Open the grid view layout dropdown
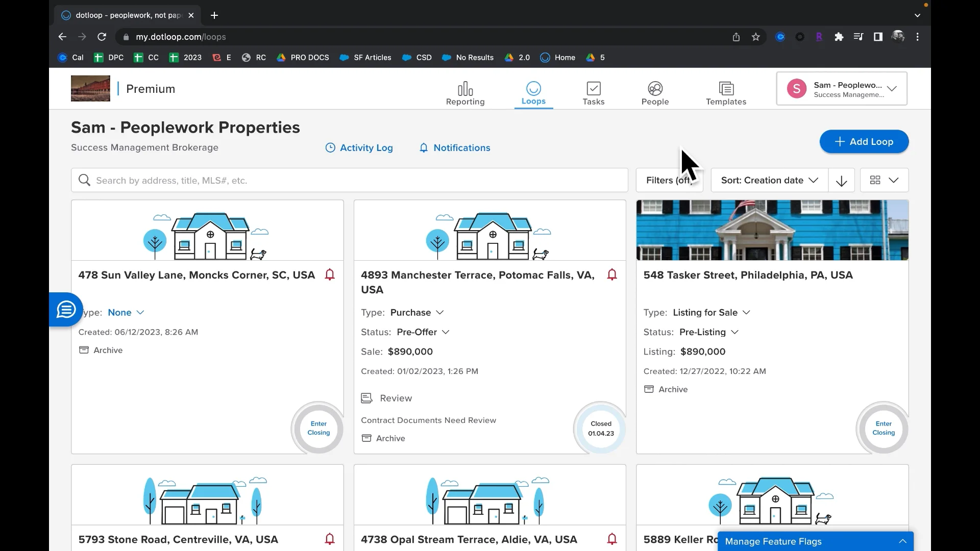The image size is (980, 551). tap(884, 181)
